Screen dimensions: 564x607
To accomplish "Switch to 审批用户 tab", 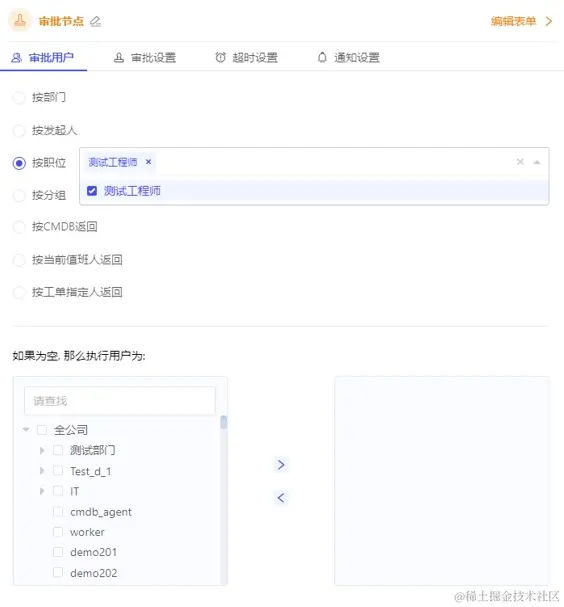I will coord(43,58).
